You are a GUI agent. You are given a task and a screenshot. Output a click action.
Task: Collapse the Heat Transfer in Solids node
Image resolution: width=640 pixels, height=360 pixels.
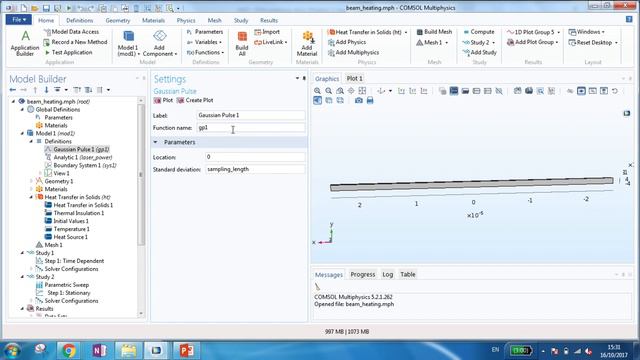tap(31, 197)
